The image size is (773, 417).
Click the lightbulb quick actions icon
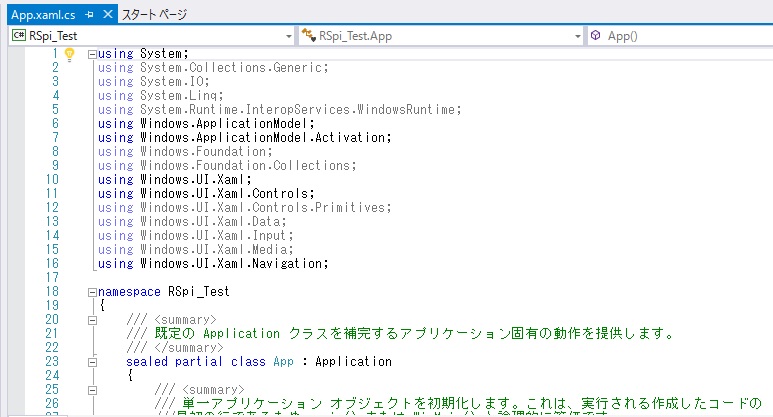(70, 54)
